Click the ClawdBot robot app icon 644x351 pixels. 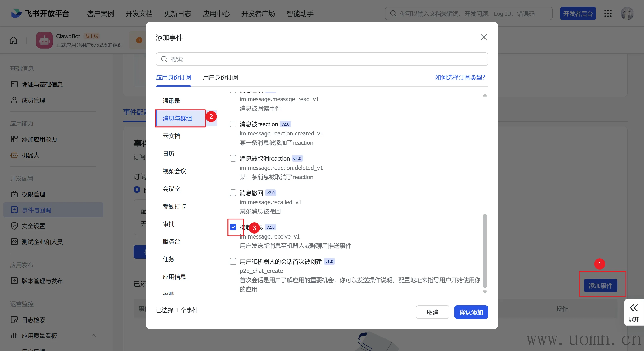click(x=44, y=40)
